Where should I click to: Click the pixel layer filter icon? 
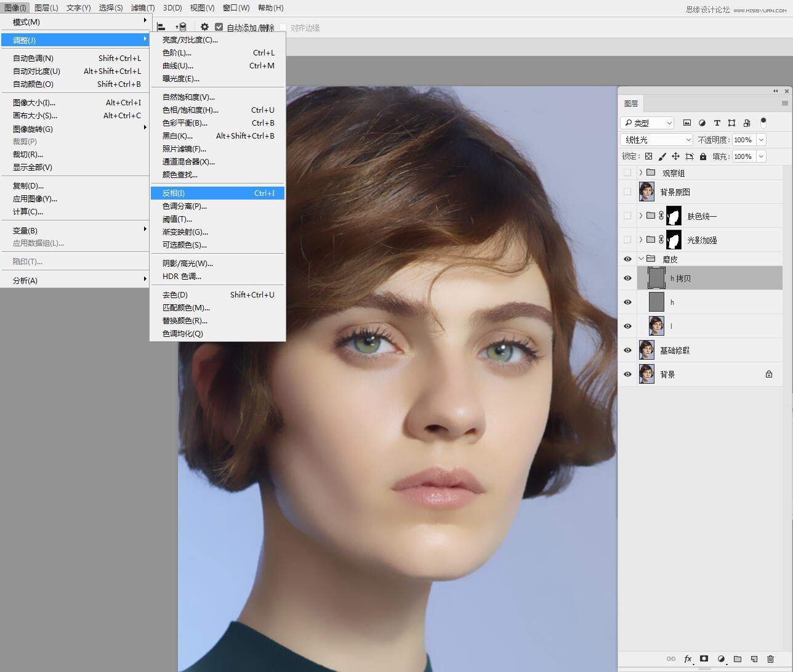(687, 123)
